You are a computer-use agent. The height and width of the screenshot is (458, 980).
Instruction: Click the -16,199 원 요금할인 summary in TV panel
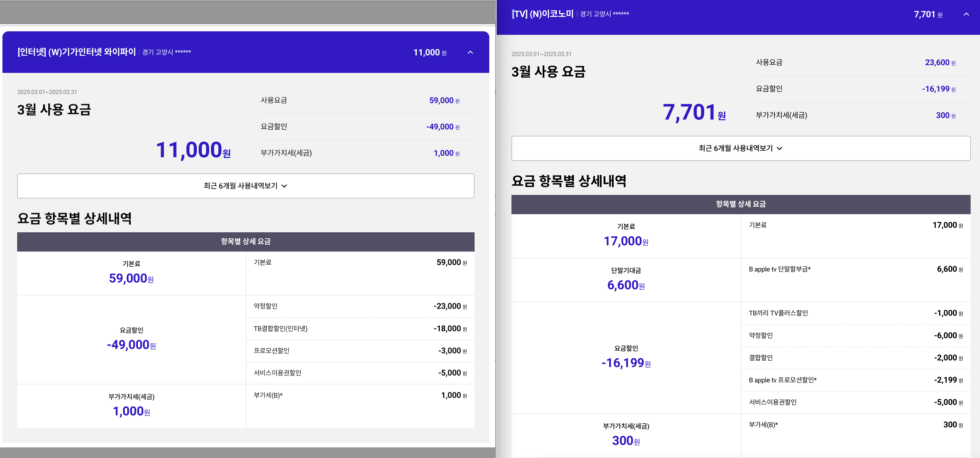(x=939, y=89)
